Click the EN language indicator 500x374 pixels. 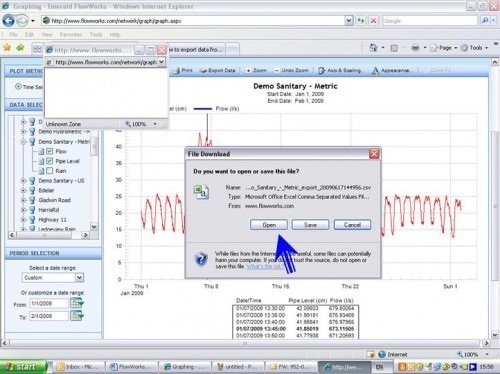click(379, 367)
